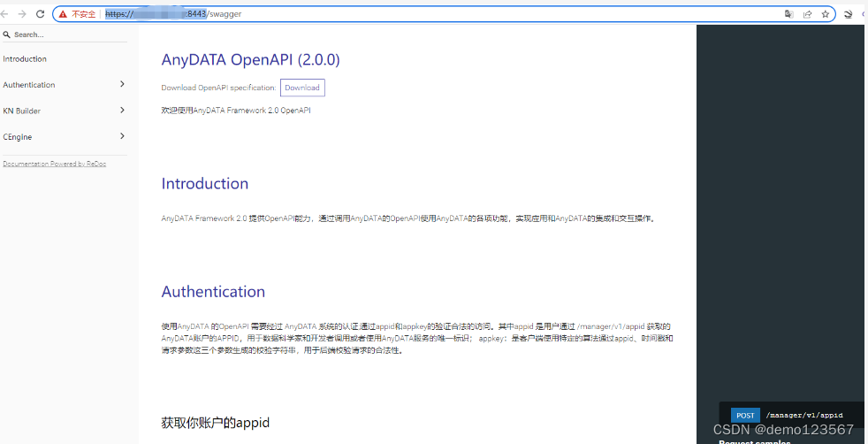This screenshot has width=868, height=444.
Task: Open the Authentication sidebar section
Action: (x=29, y=85)
